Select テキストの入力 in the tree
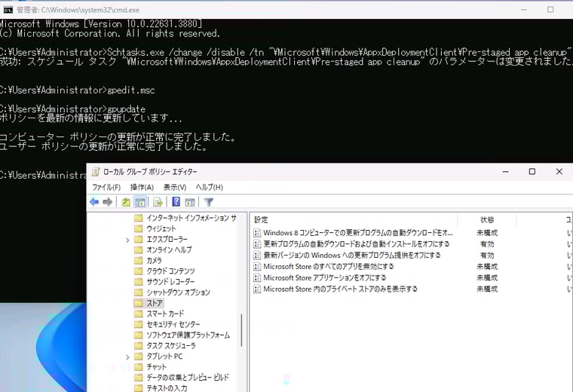573x392 pixels. [167, 388]
